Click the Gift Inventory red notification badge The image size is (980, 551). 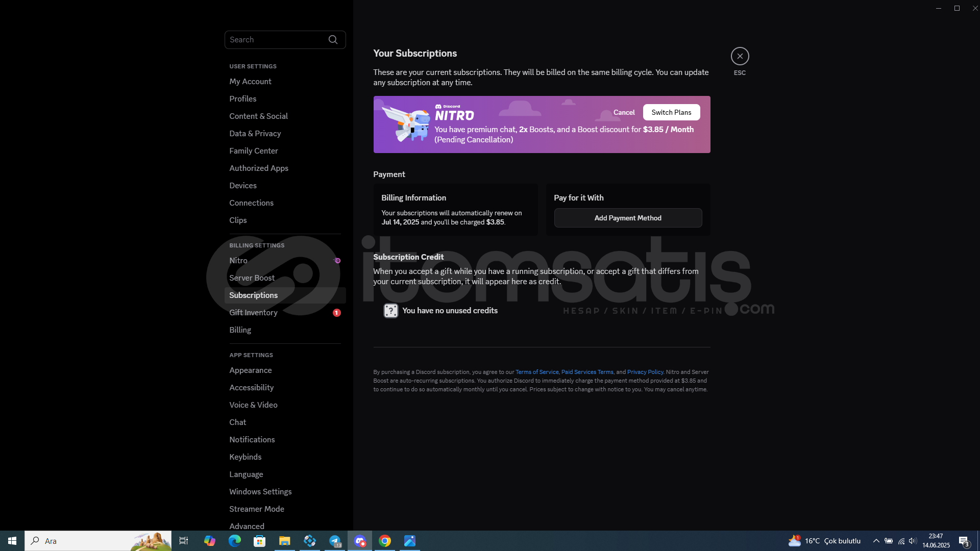(337, 313)
